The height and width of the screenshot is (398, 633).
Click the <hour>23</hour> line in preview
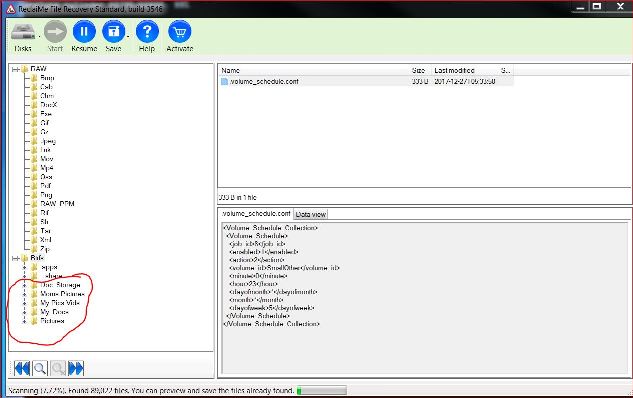253,284
